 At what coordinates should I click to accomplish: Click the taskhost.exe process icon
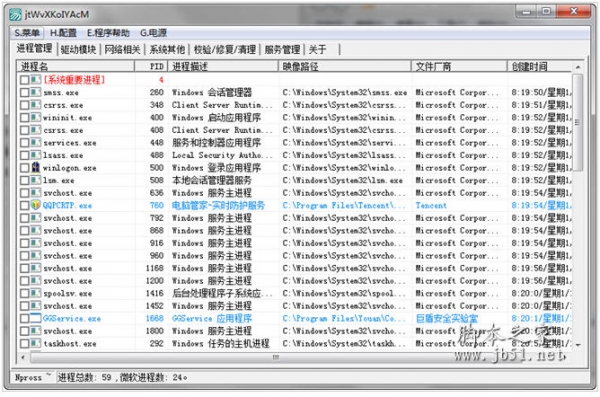coord(36,343)
